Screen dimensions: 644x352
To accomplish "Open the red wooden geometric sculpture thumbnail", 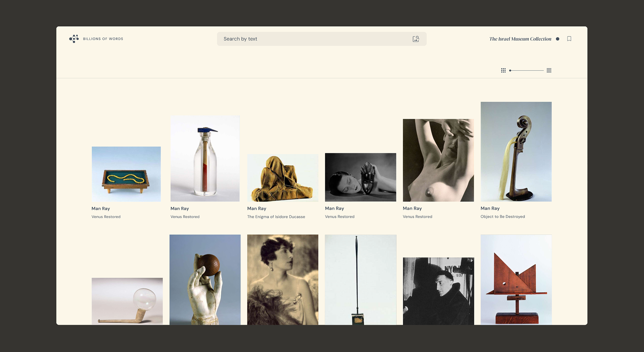I will [x=516, y=280].
